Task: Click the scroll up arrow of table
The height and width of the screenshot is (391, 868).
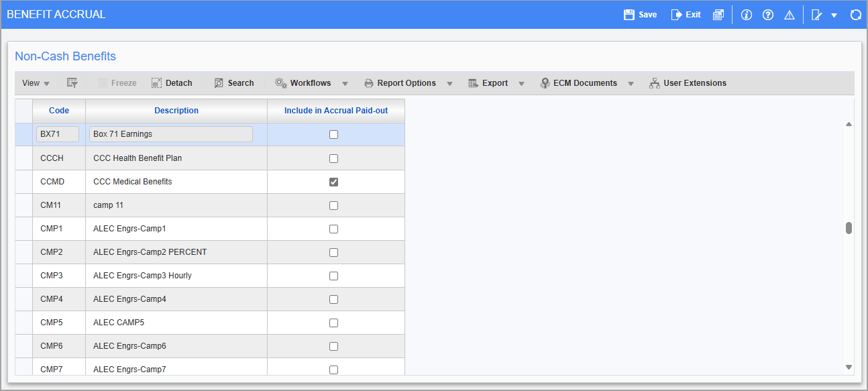Action: (849, 124)
